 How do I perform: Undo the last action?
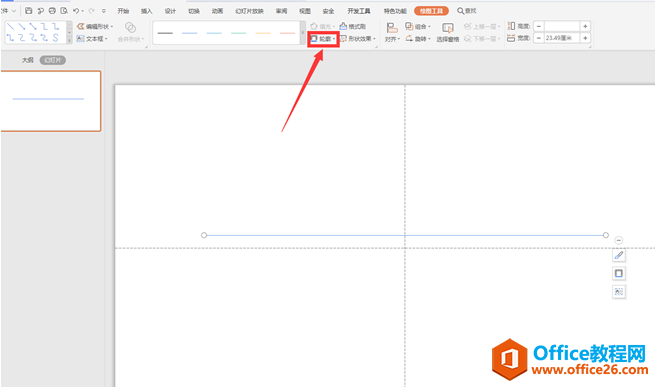[76, 11]
